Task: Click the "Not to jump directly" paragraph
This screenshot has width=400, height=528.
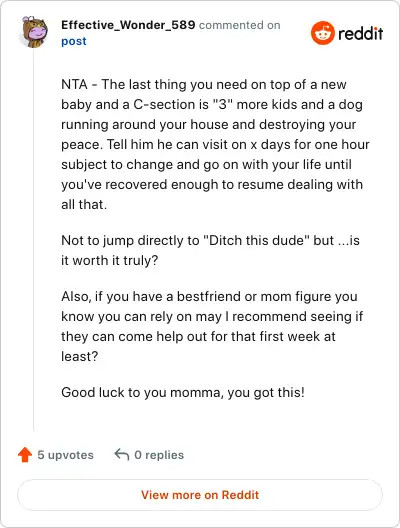Action: coord(210,250)
